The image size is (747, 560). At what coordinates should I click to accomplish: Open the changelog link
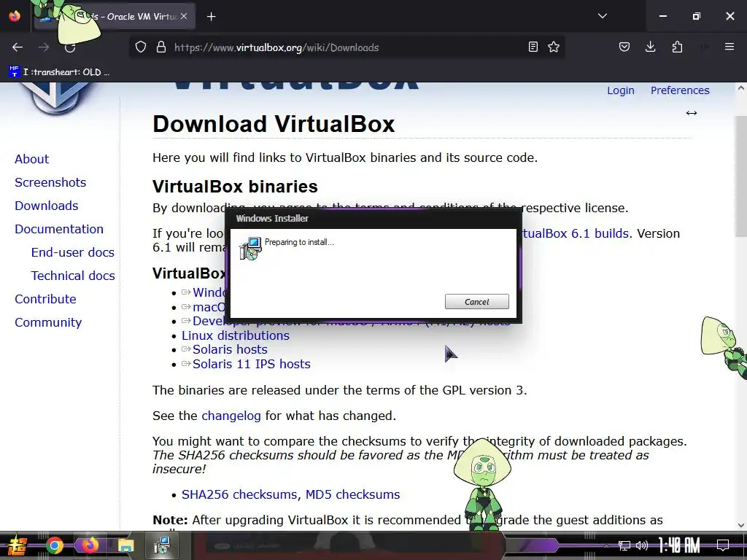point(231,416)
